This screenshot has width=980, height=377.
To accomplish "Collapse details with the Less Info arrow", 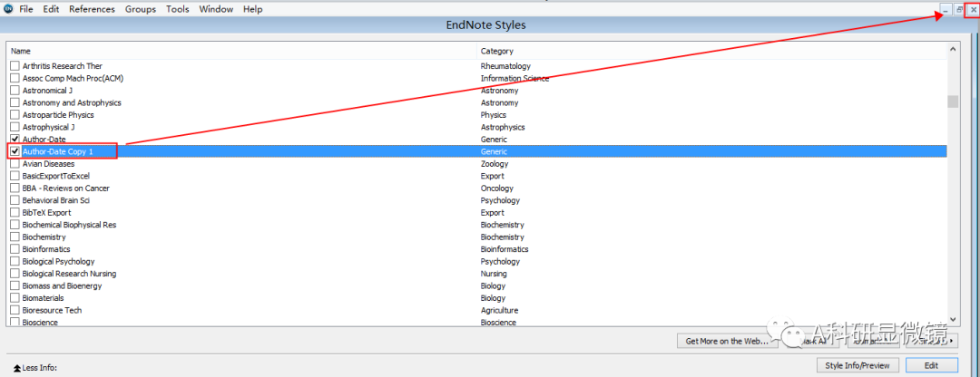I will click(x=17, y=368).
